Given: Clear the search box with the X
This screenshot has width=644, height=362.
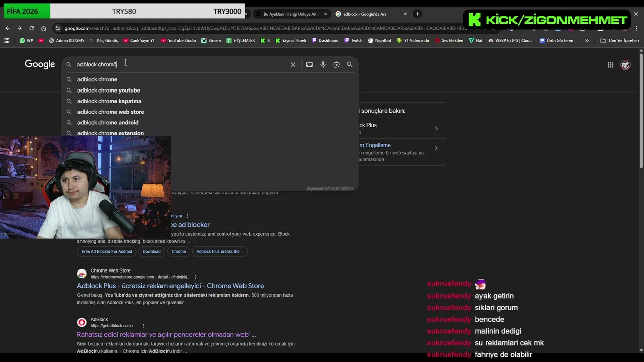Looking at the screenshot, I should 293,64.
